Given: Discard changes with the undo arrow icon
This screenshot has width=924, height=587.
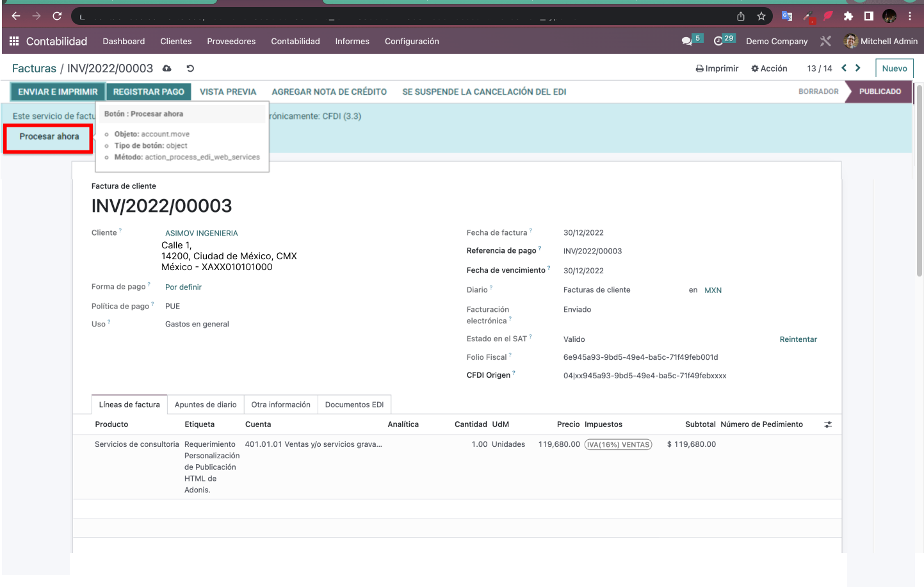Looking at the screenshot, I should [x=190, y=68].
